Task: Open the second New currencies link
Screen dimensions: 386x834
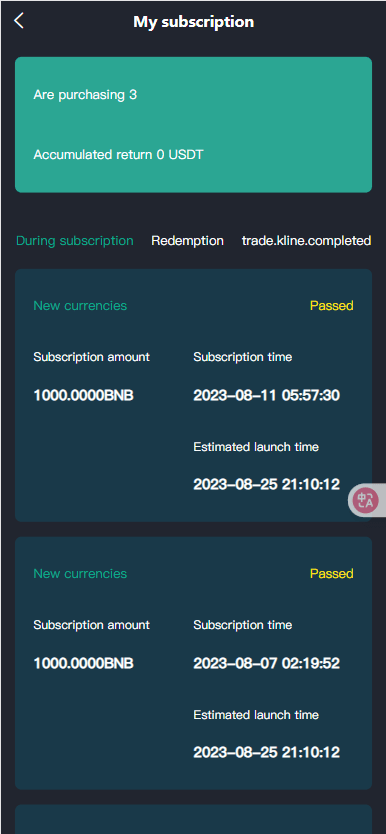Action: pyautogui.click(x=80, y=573)
